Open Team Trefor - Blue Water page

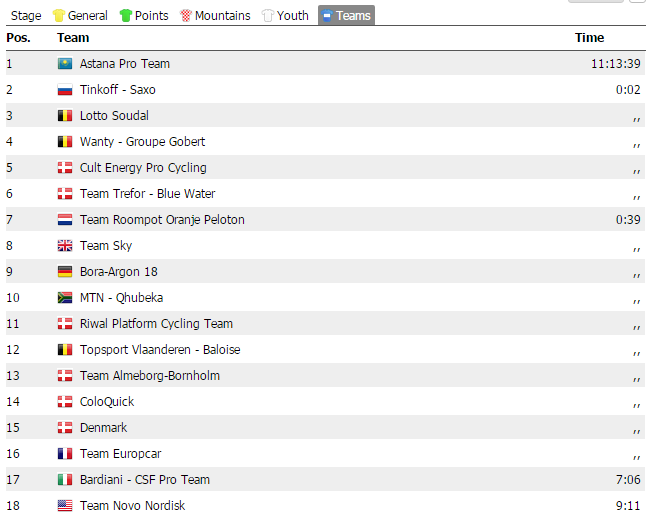(147, 194)
